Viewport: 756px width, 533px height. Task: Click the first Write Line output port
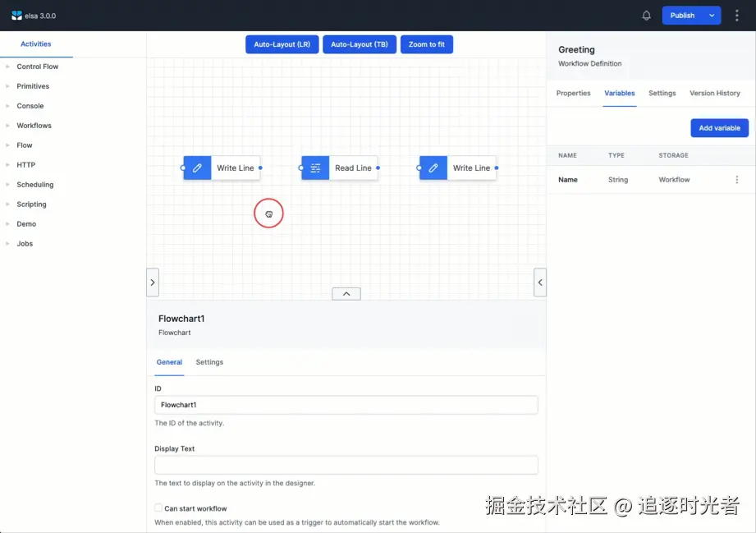pos(260,168)
